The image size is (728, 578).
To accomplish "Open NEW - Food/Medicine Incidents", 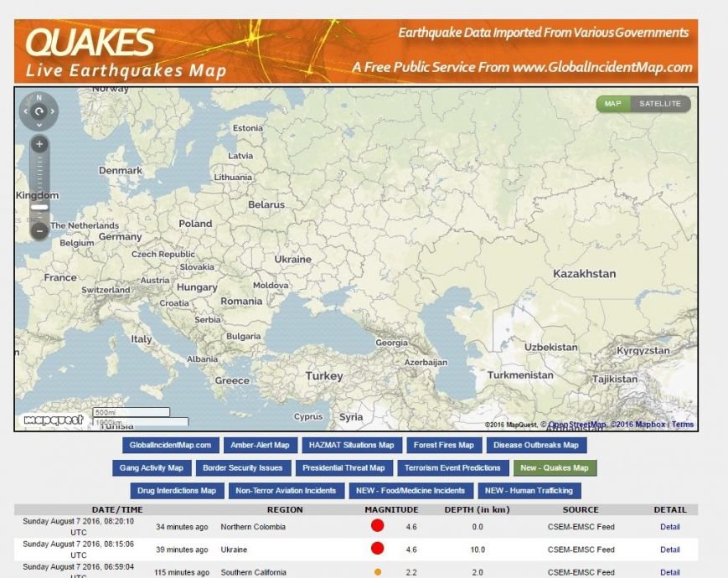I will coord(410,491).
